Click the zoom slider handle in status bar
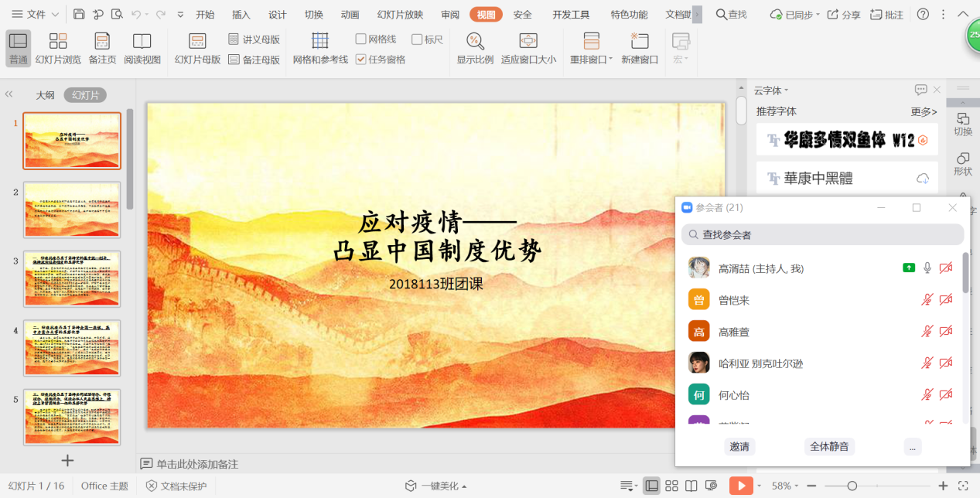980x498 pixels. point(852,486)
